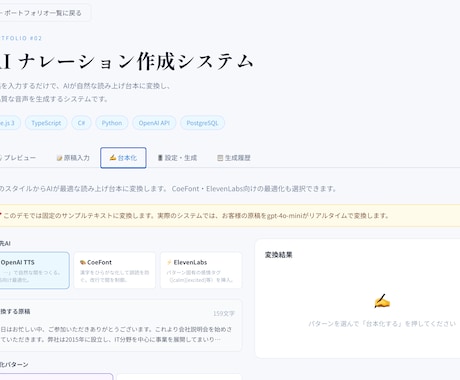460x380 pixels.
Task: Click the TypeScript tag
Action: coord(46,123)
